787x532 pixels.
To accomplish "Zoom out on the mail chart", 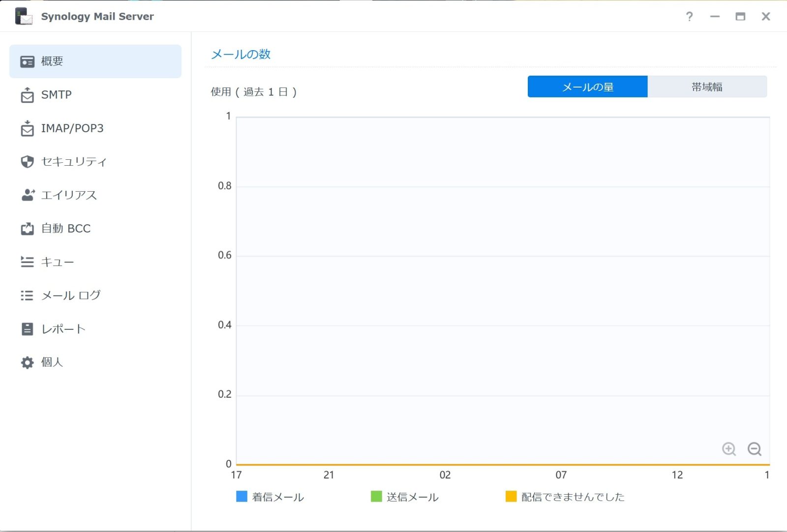I will click(x=755, y=449).
